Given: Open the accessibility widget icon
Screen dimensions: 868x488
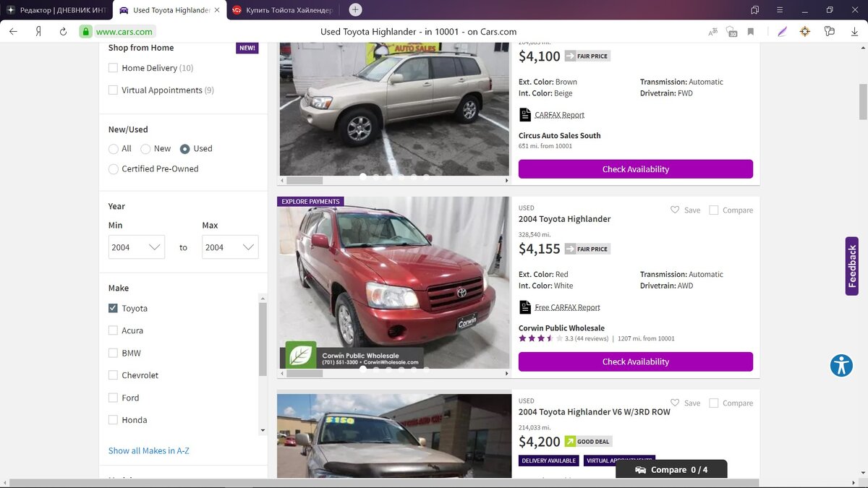Looking at the screenshot, I should click(x=842, y=365).
